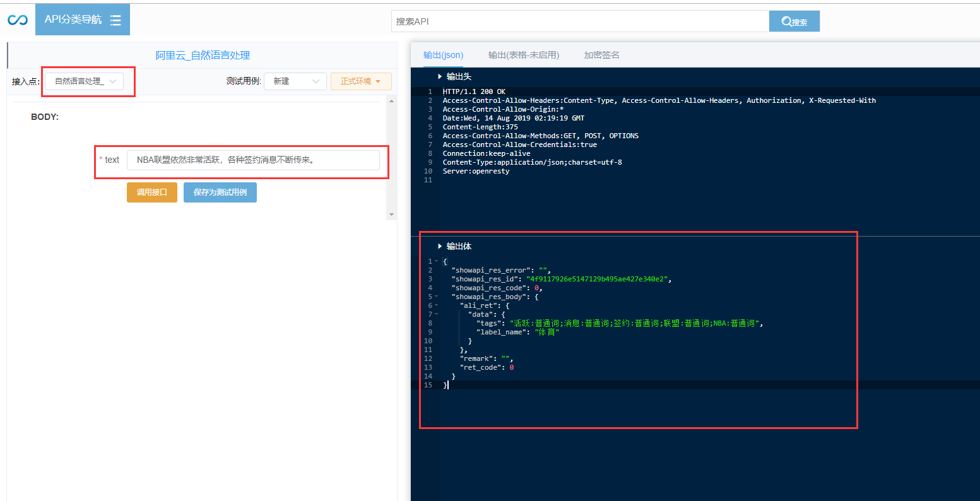Switch to 输出(表格-未启用) tab
The height and width of the screenshot is (501, 980).
tap(523, 55)
